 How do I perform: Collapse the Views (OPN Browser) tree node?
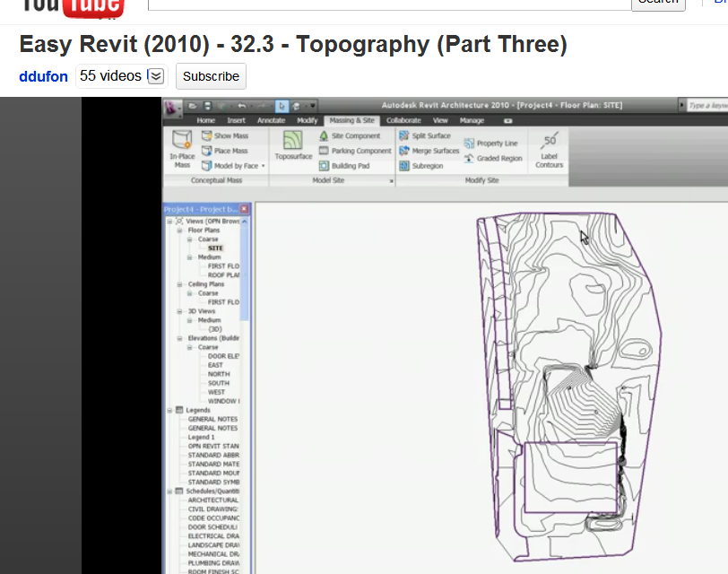coord(169,221)
